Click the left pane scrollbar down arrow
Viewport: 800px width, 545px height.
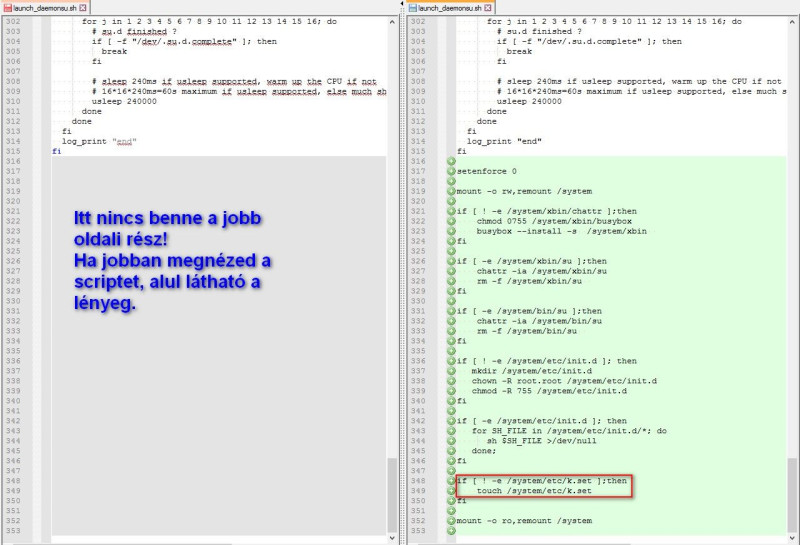tap(392, 537)
